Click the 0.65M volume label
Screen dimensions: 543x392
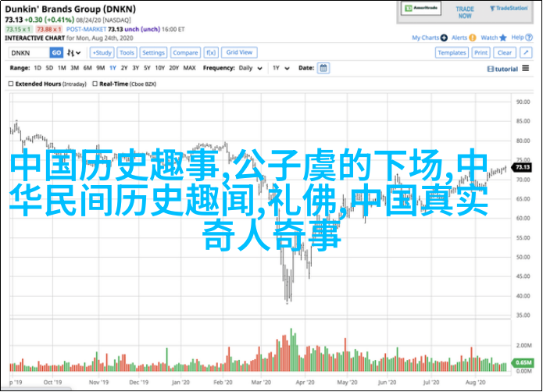click(x=523, y=362)
